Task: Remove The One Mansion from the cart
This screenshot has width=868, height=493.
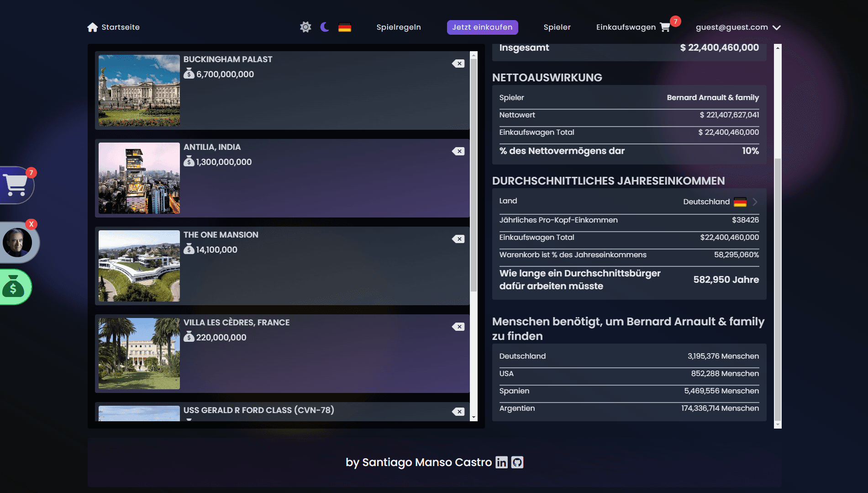Action: (x=458, y=239)
